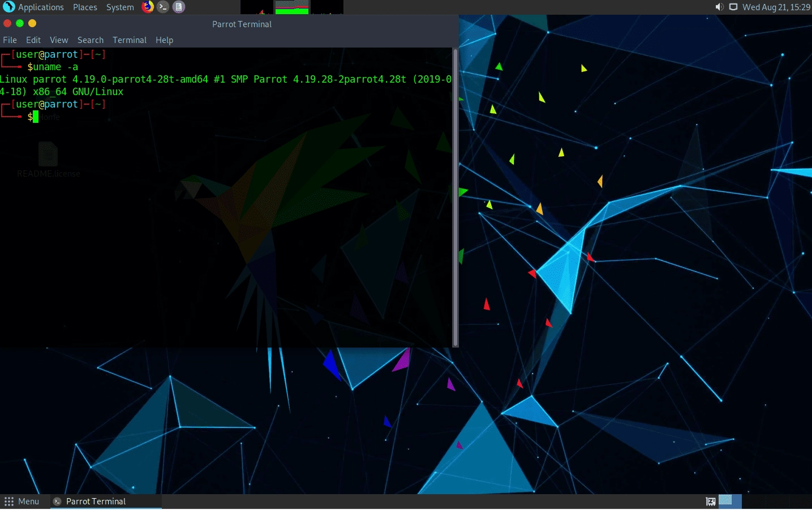Click the Parrot Terminal title bar text
The width and height of the screenshot is (812, 510).
242,24
